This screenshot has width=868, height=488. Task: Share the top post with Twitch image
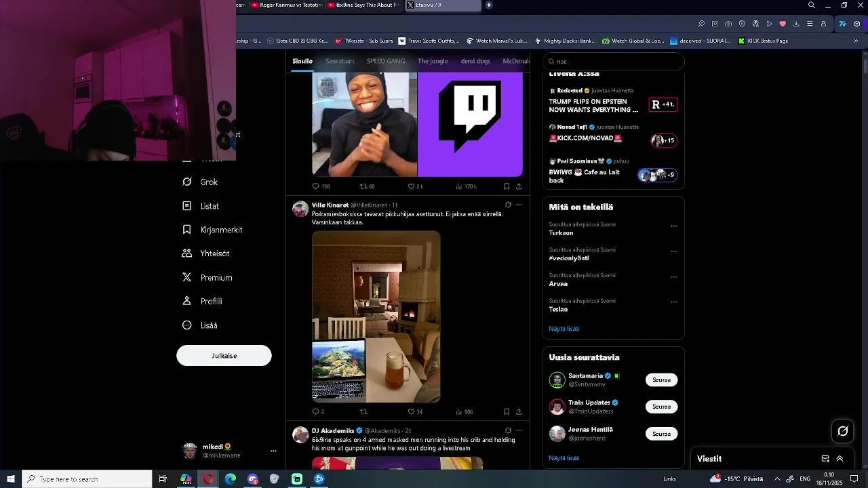(x=519, y=186)
